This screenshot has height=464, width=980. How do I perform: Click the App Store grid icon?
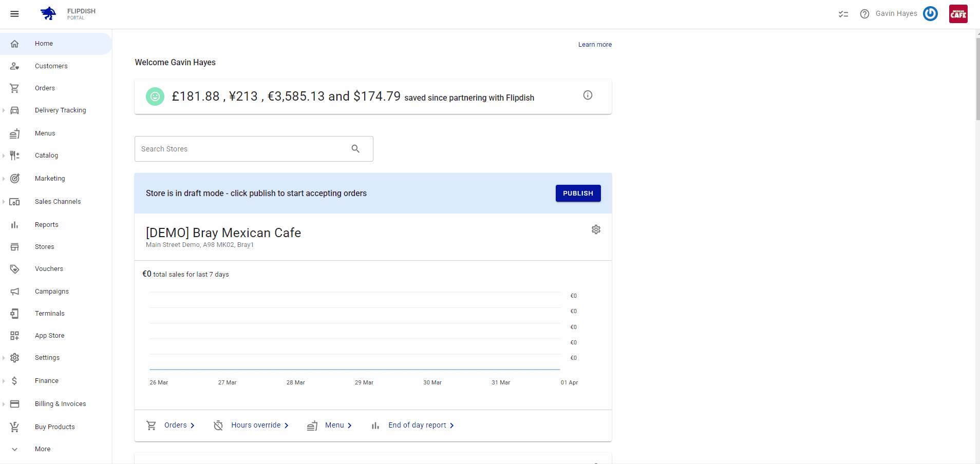pos(14,336)
